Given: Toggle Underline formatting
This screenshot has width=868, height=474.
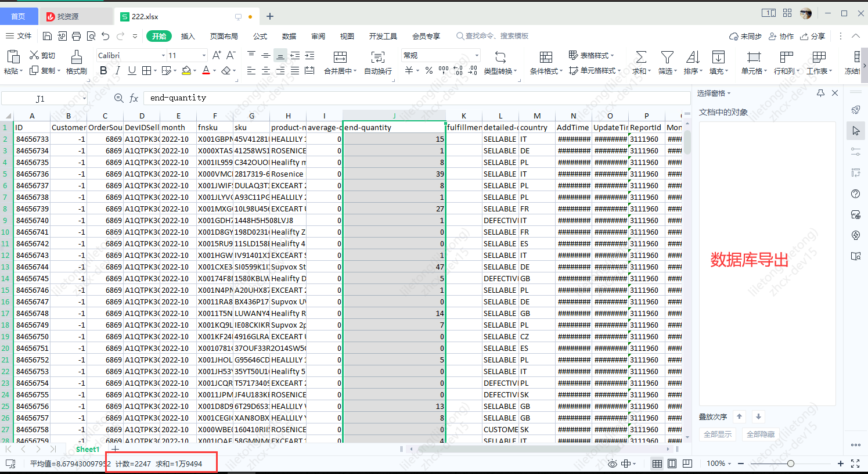Looking at the screenshot, I should click(x=132, y=70).
